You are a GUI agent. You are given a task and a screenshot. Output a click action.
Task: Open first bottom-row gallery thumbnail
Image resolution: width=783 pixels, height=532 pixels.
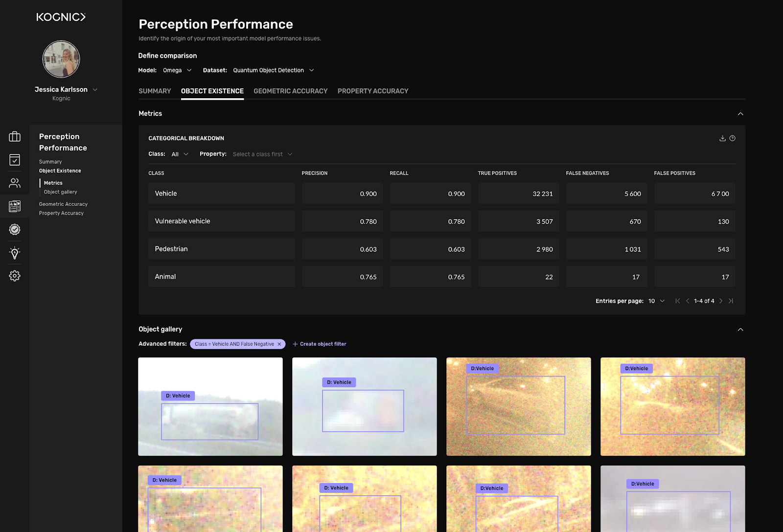pyautogui.click(x=210, y=499)
